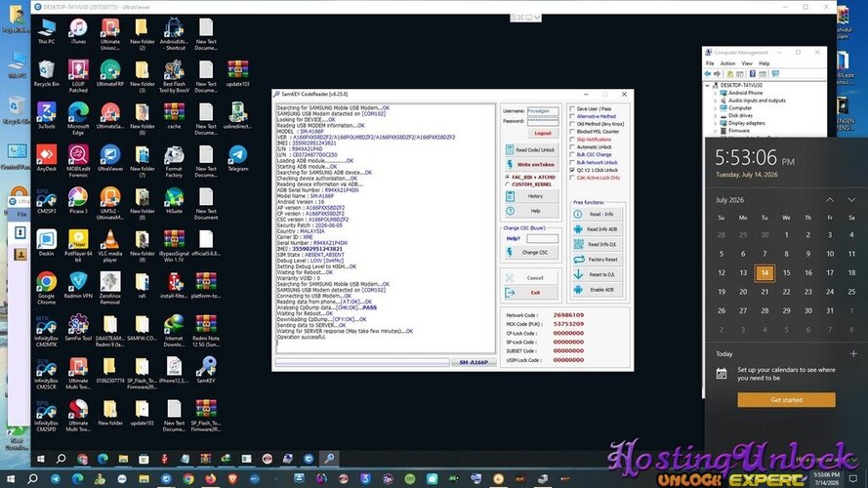This screenshot has height=488, width=868.
Task: Tick the Save User / Pass checkbox
Action: tap(572, 109)
